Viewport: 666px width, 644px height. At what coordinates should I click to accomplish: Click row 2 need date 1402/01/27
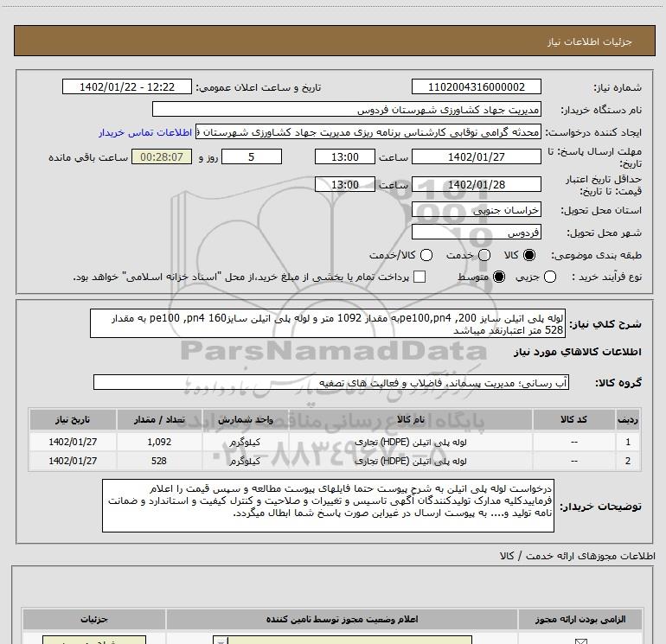click(73, 461)
